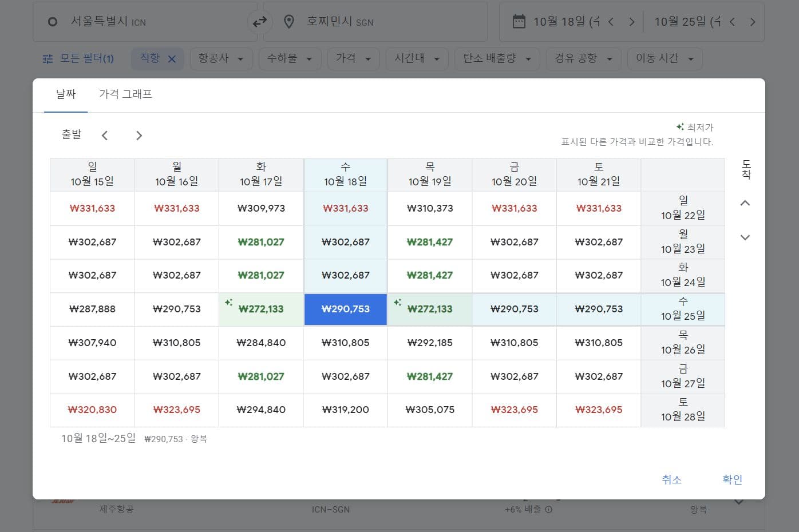
Task: Show later arrival dates with down chevron
Action: pyautogui.click(x=745, y=237)
